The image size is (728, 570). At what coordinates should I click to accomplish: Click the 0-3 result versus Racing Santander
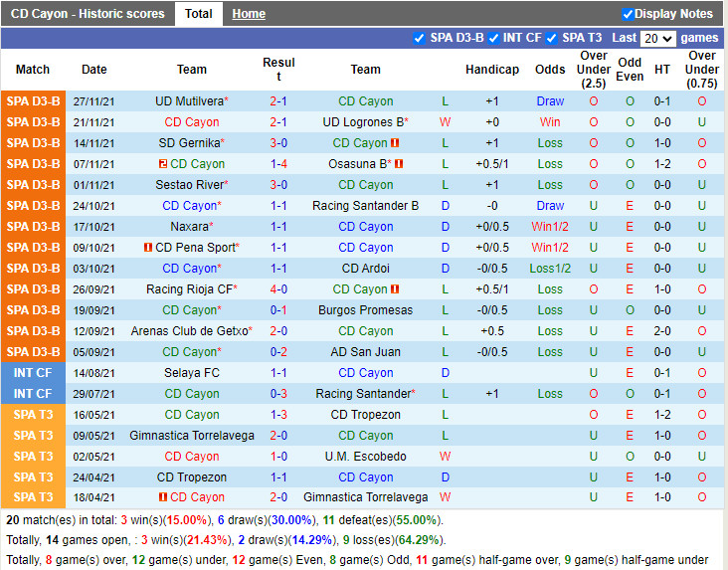click(x=278, y=394)
